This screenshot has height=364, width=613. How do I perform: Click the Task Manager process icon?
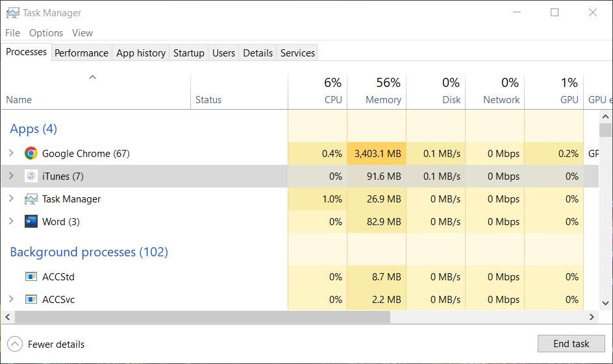pyautogui.click(x=31, y=199)
